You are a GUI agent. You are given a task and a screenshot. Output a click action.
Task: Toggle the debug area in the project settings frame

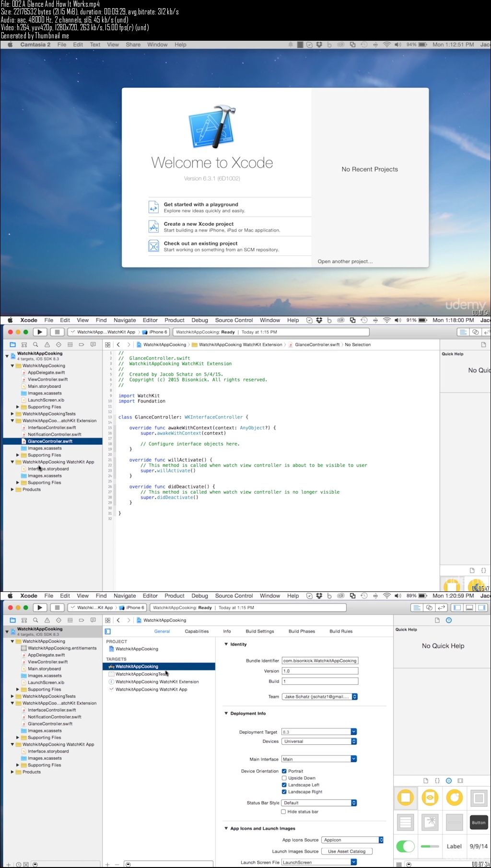coord(469,607)
